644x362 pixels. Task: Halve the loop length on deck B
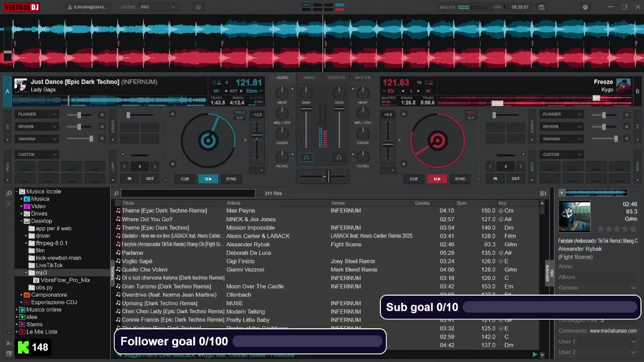point(490,166)
